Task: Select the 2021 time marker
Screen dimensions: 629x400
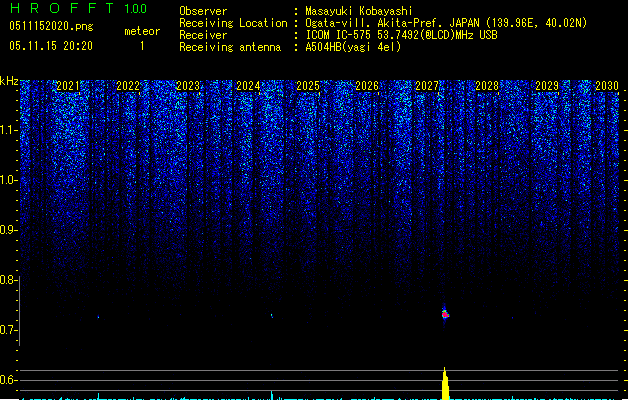Action: (68, 87)
